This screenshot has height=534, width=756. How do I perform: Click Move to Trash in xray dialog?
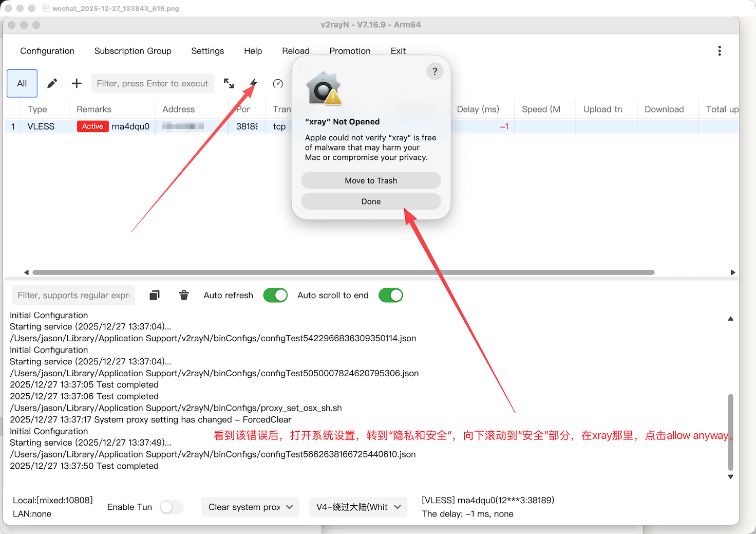371,180
